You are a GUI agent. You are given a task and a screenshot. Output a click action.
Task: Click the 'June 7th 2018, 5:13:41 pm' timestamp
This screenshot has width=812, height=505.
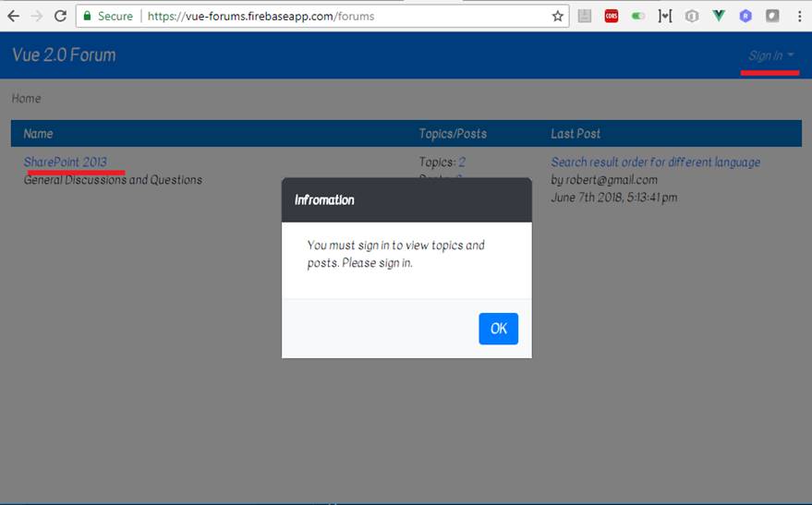(614, 198)
